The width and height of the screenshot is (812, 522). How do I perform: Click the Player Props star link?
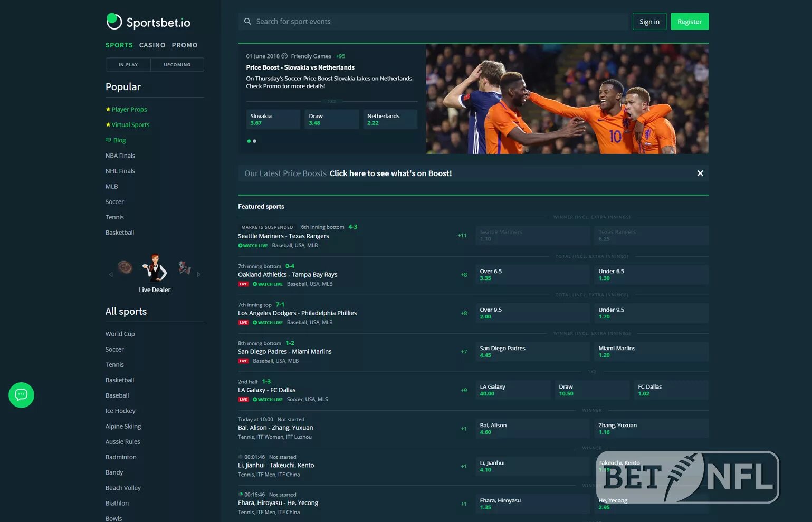(x=127, y=109)
